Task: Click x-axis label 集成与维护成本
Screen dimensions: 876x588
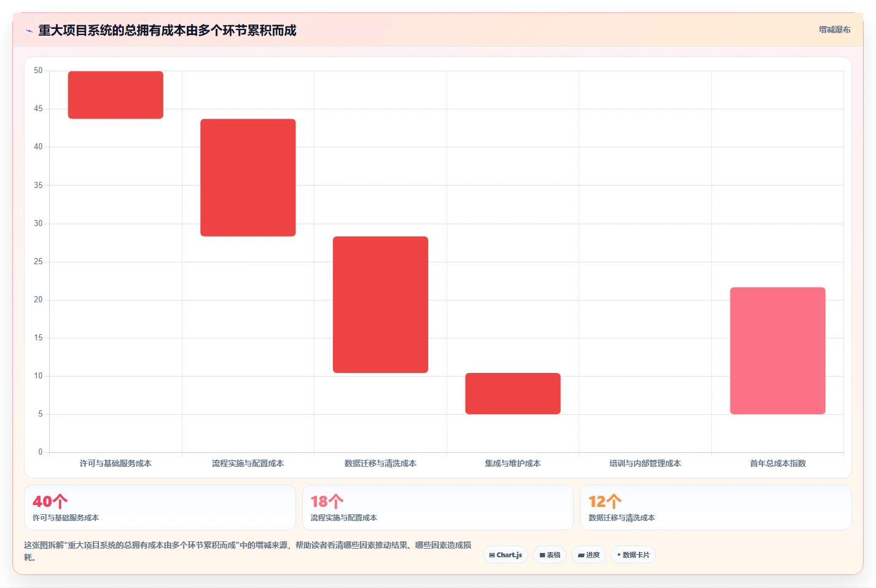Action: (513, 463)
